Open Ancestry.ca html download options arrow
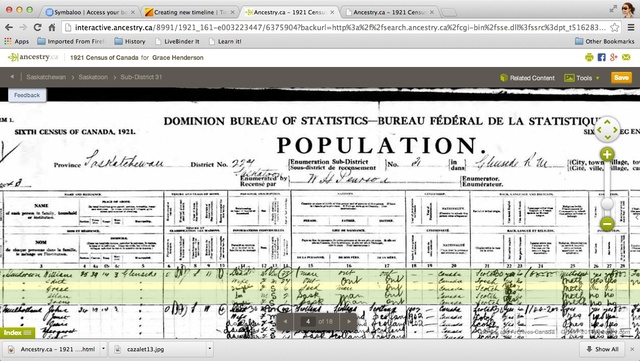The width and height of the screenshot is (640, 361). pos(103,349)
